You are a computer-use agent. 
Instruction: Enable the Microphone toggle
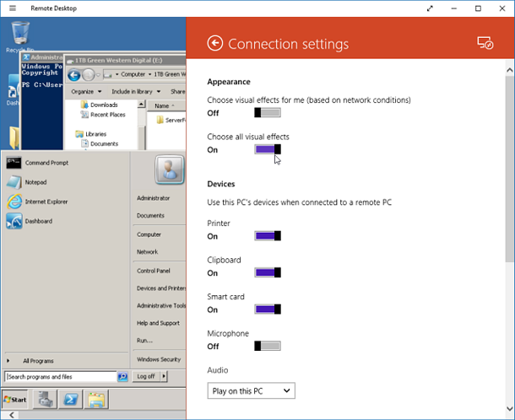(x=268, y=346)
